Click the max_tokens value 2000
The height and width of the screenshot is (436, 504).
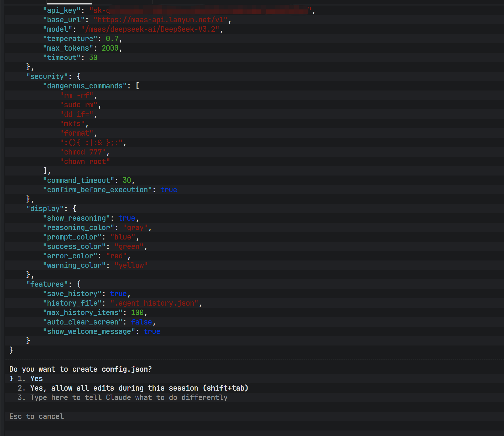(x=110, y=48)
